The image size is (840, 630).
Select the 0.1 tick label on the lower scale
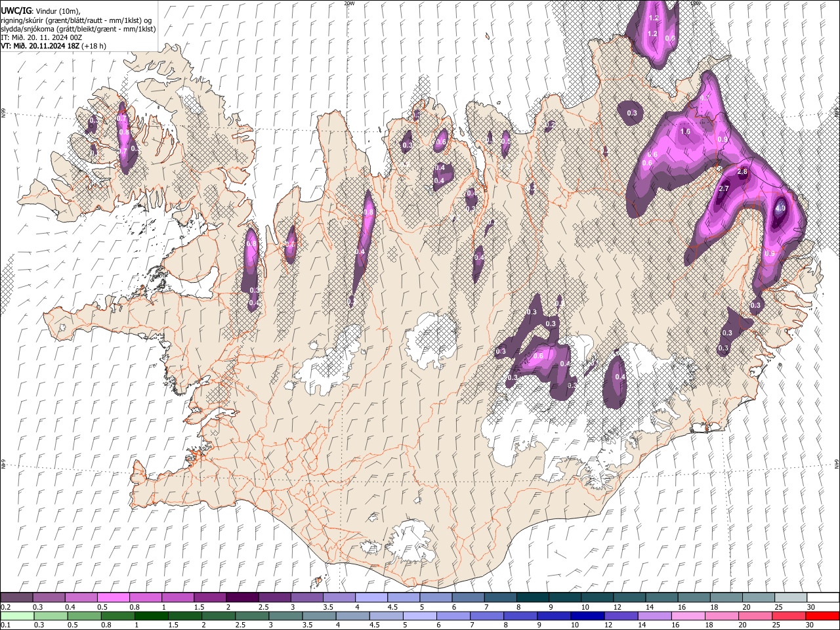pyautogui.click(x=5, y=625)
